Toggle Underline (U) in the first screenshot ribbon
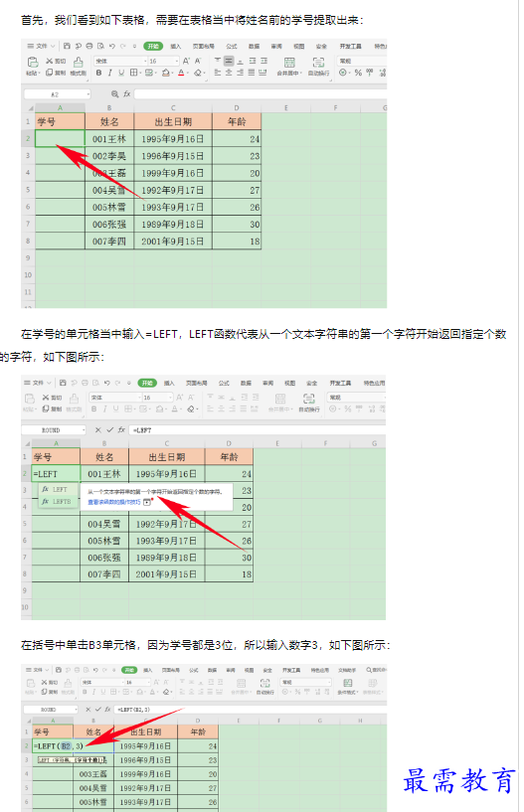 [121, 73]
